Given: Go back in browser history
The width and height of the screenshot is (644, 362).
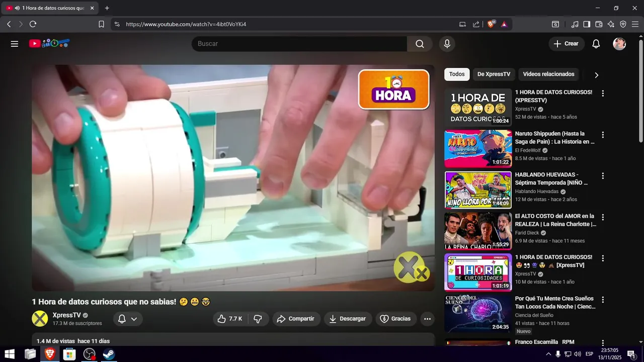Looking at the screenshot, I should 9,24.
